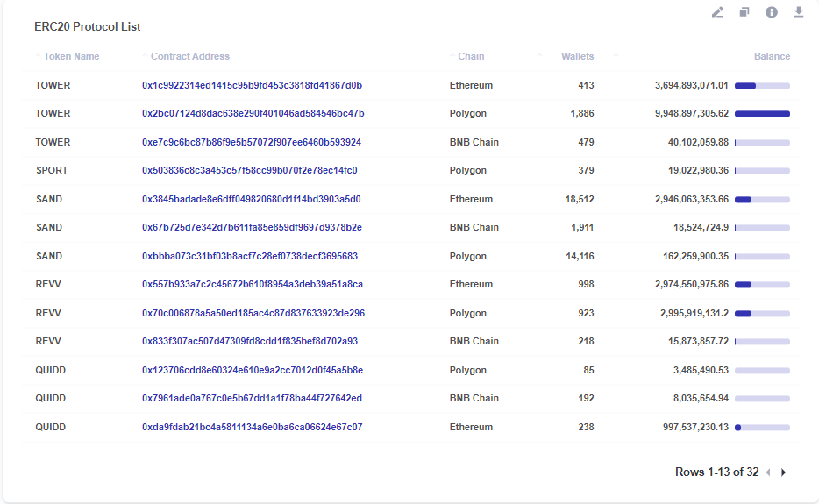The height and width of the screenshot is (504, 819).
Task: Download the ERC20 Protocol List data
Action: click(x=799, y=12)
